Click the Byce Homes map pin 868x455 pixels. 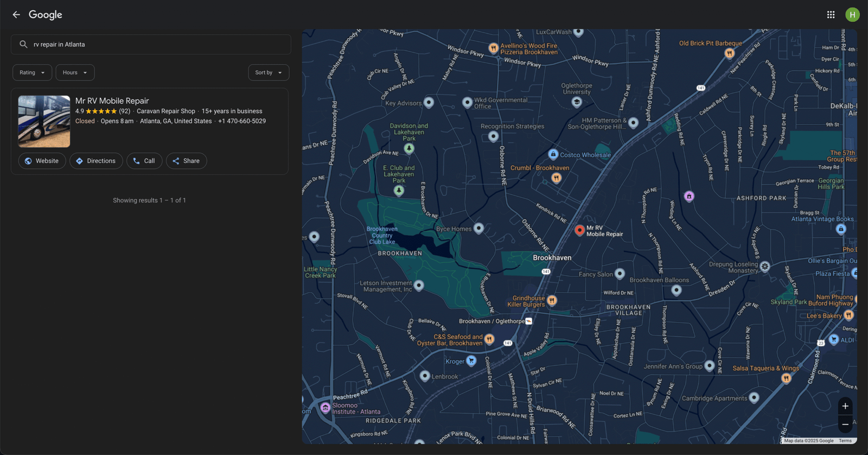click(478, 228)
